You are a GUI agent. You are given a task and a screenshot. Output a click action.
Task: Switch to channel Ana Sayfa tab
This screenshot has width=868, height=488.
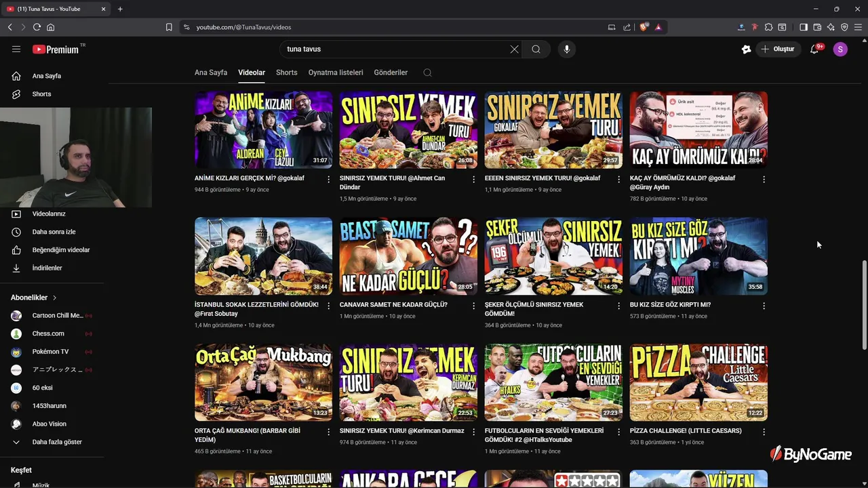coord(211,73)
